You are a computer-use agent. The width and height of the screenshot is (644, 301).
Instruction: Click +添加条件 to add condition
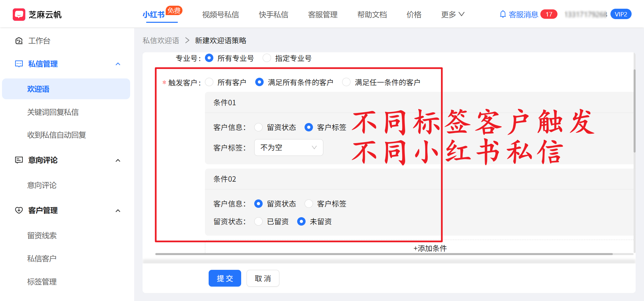point(430,248)
